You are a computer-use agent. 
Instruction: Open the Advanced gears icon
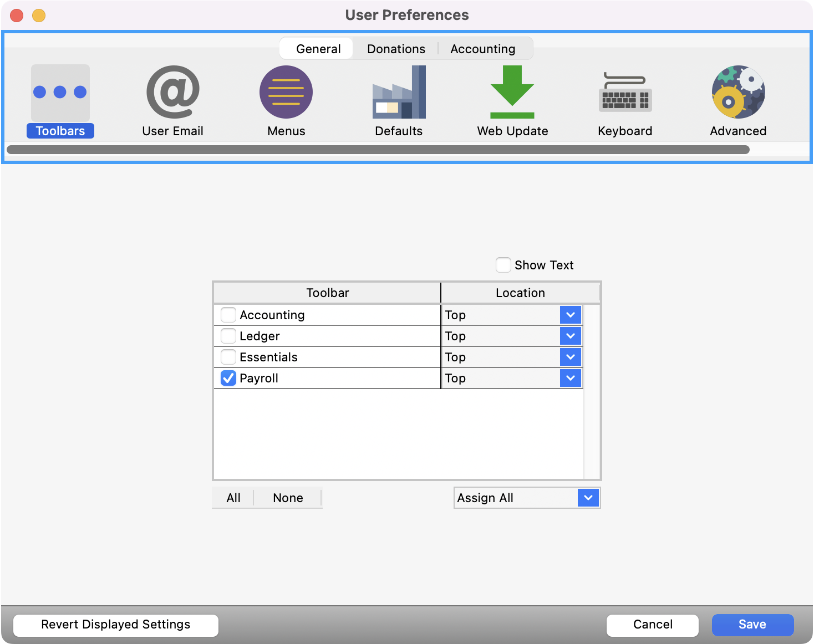click(x=738, y=93)
